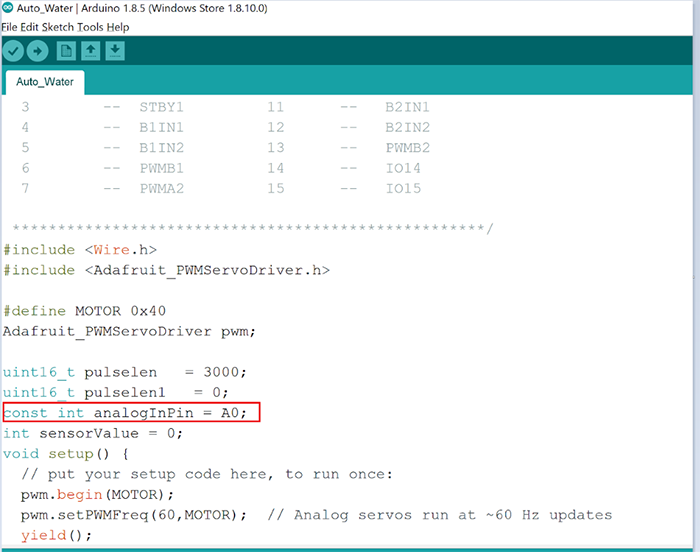Open a sketch with the up-arrow icon
Image resolution: width=700 pixels, height=552 pixels.
pos(91,51)
